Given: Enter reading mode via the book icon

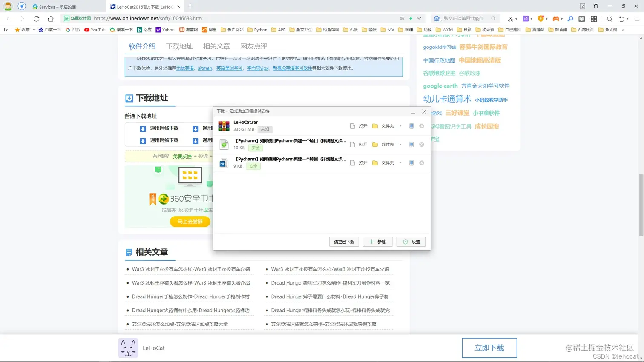Looking at the screenshot, I should pos(582,18).
